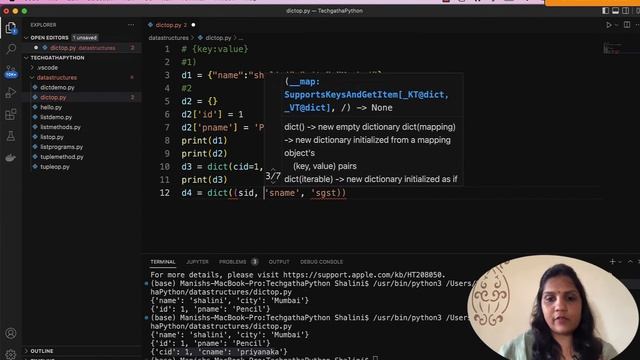The width and height of the screenshot is (640, 360).
Task: Toggle the bottom panel layout icon
Action: 616,11
